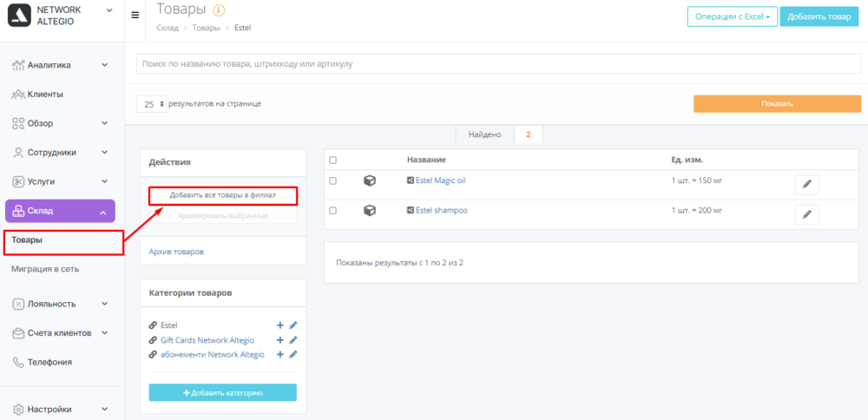
Task: Collapse the Склад menu chevron
Action: click(103, 212)
